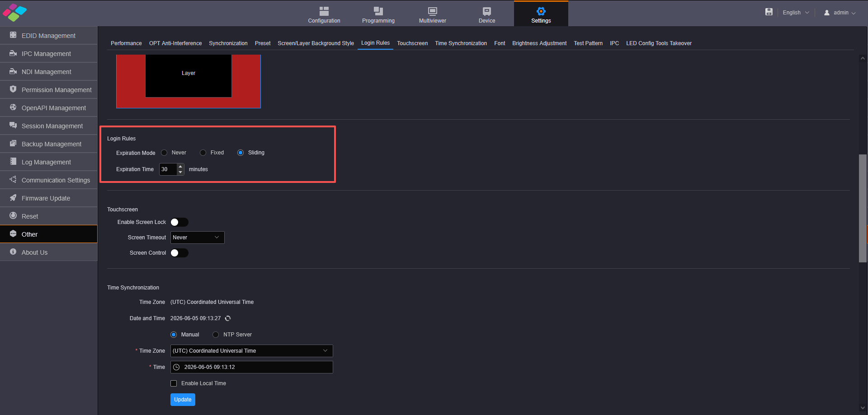Open the Multiviewer top tab icon
The height and width of the screenshot is (415, 868).
click(x=433, y=11)
